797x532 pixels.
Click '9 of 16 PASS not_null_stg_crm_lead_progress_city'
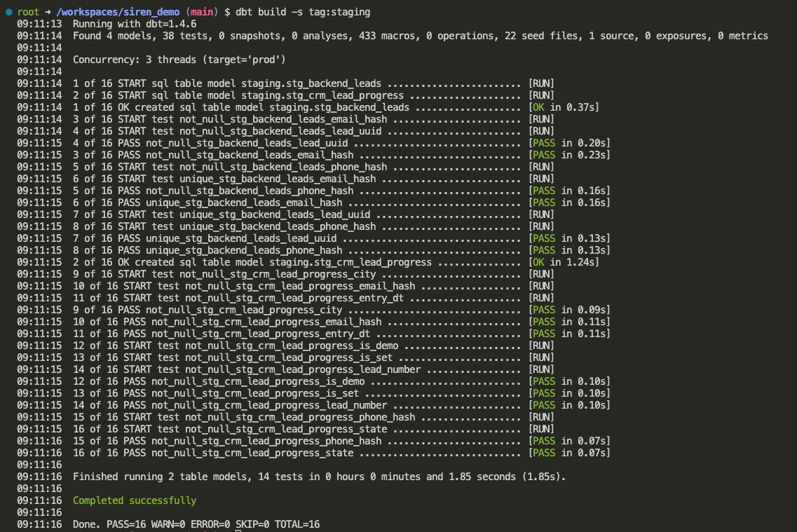[x=207, y=309]
